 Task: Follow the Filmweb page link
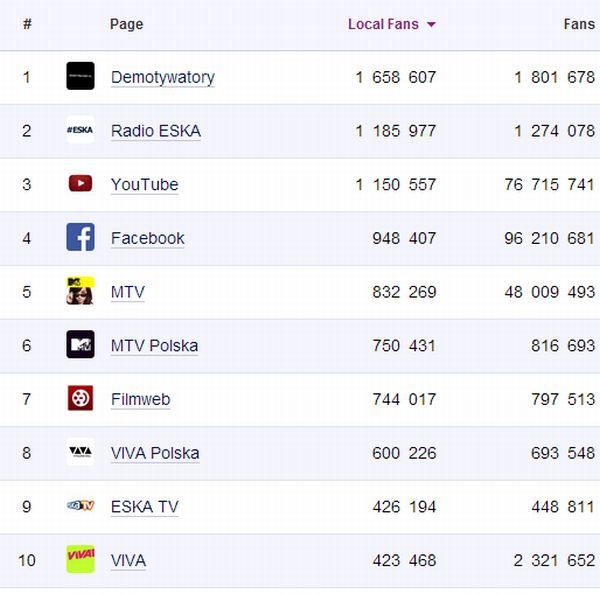click(140, 399)
